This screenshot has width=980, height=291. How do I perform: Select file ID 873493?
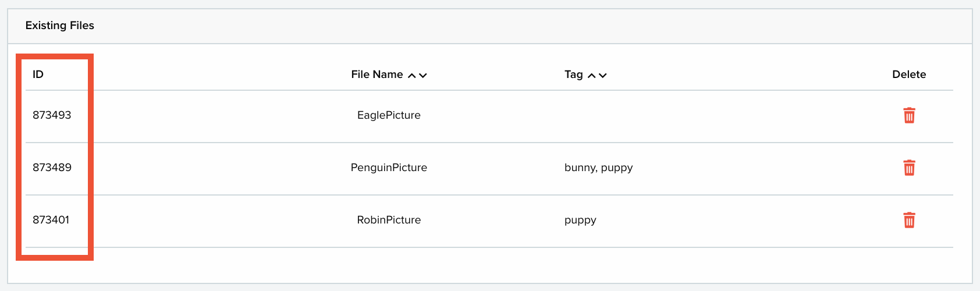[52, 115]
